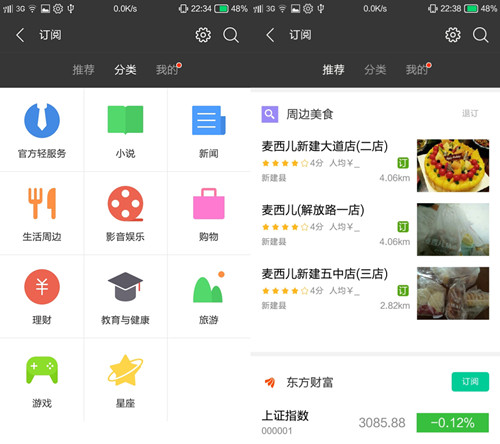Tap battery indicator in left status bar
The height and width of the screenshot is (444, 500).
tap(221, 8)
